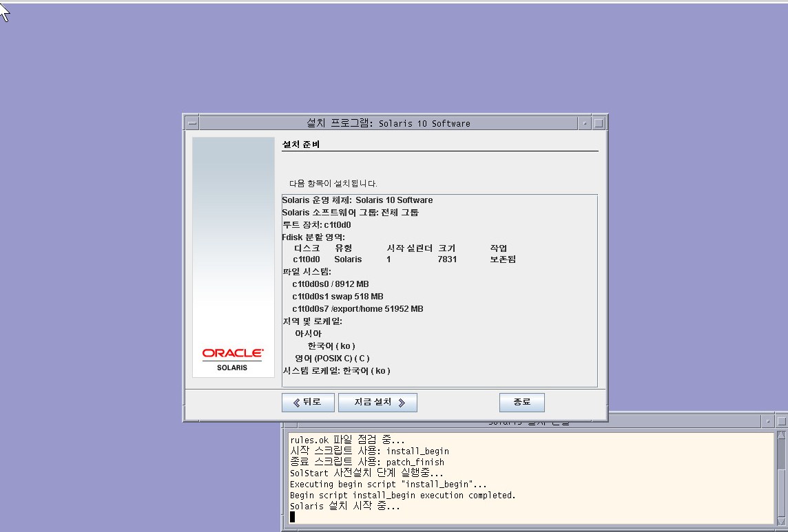Select the "시스템 로케일: 한국어 ( ko )" line

coord(337,371)
